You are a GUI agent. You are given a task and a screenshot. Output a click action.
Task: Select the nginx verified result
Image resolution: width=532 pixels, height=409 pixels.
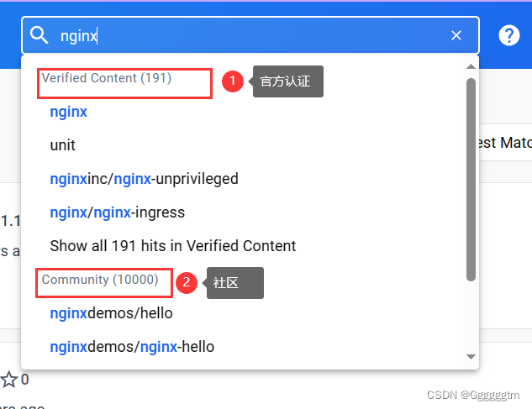(69, 112)
